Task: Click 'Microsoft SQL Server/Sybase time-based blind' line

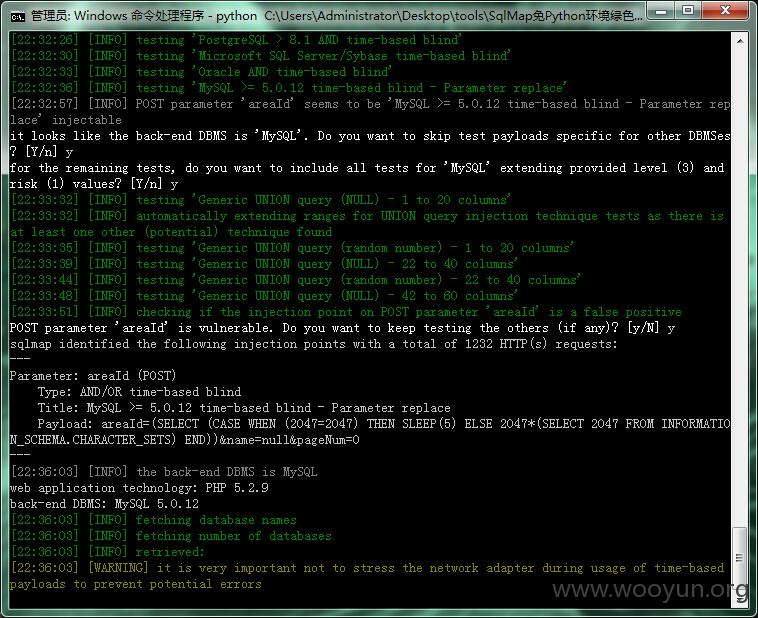Action: click(x=260, y=56)
